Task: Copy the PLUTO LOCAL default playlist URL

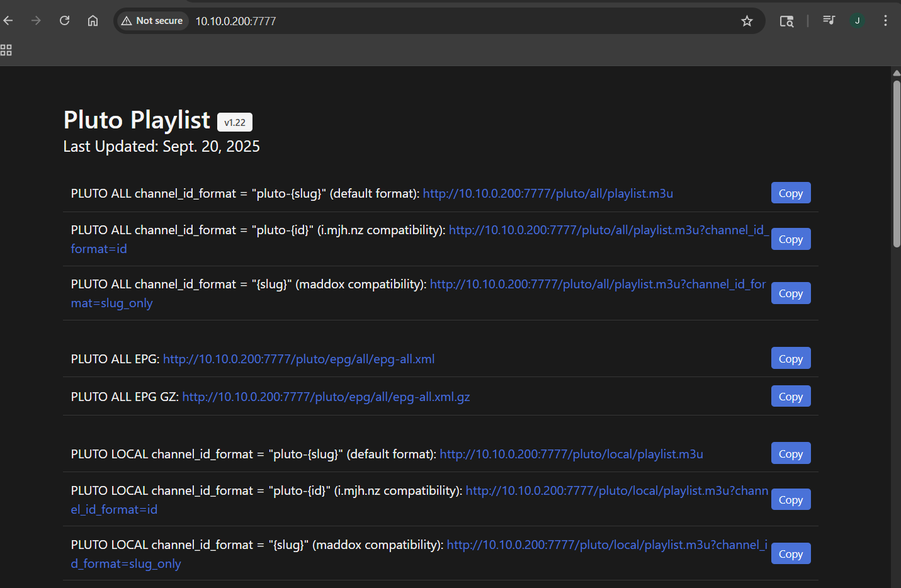Action: (790, 454)
